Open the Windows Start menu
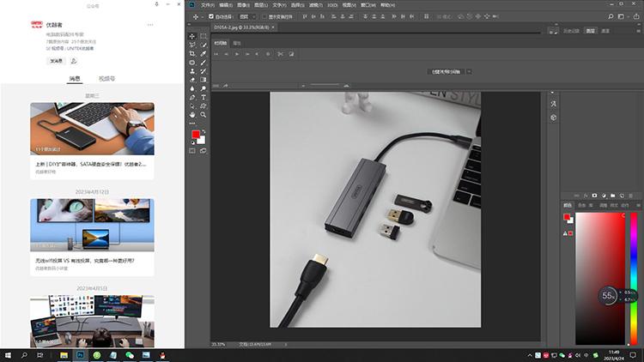Screen dimensions: 644x362 tap(9, 354)
